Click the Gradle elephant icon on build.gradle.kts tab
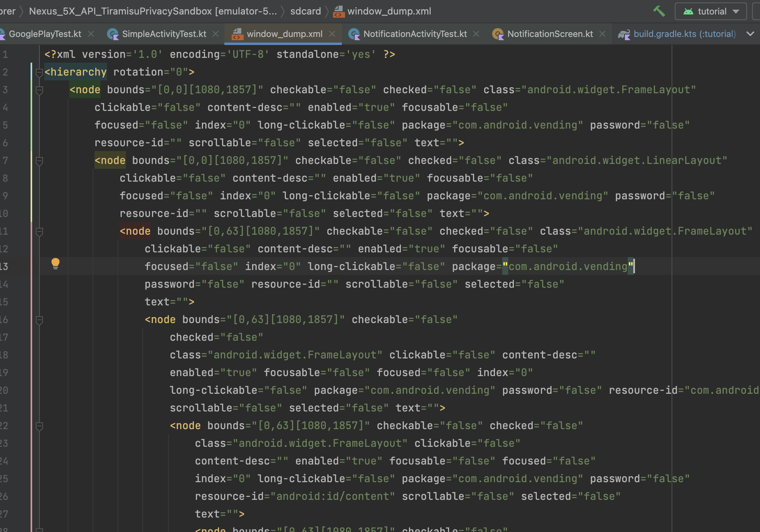Screen dimensions: 760x532 point(624,35)
